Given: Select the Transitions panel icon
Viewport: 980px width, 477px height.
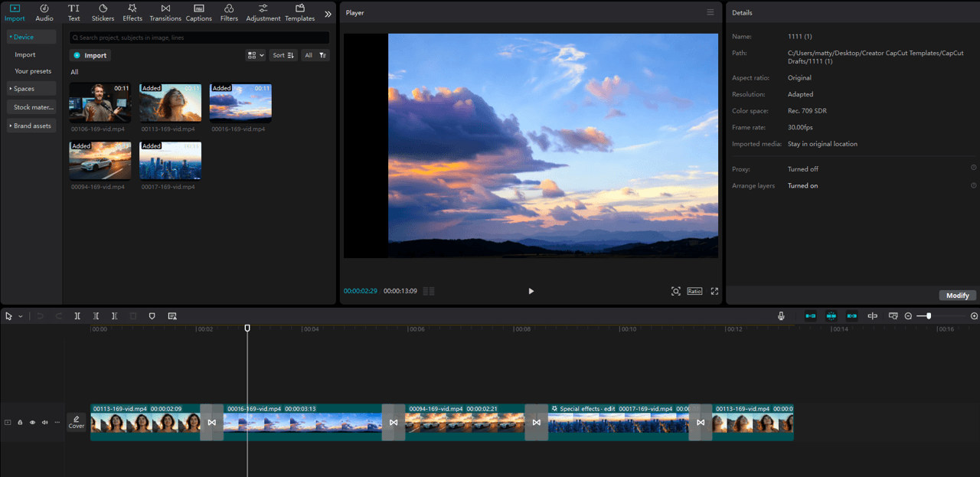Looking at the screenshot, I should 165,11.
